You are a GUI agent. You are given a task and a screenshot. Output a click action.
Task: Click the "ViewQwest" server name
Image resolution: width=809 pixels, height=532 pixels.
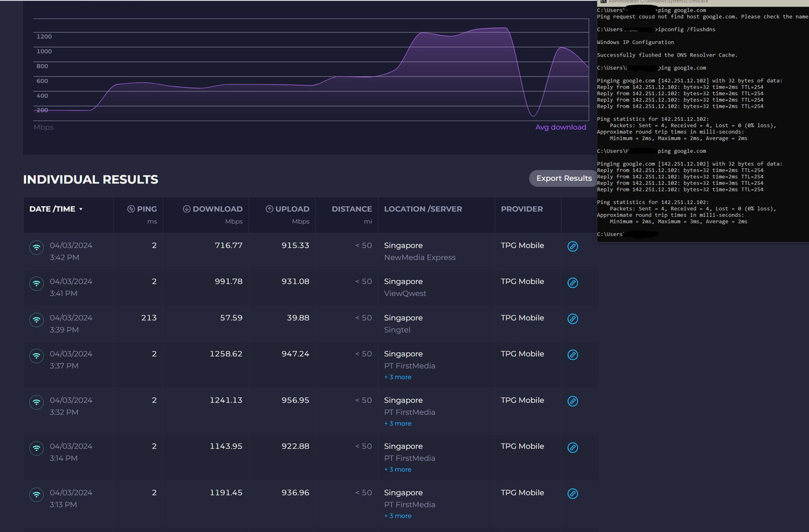(405, 293)
